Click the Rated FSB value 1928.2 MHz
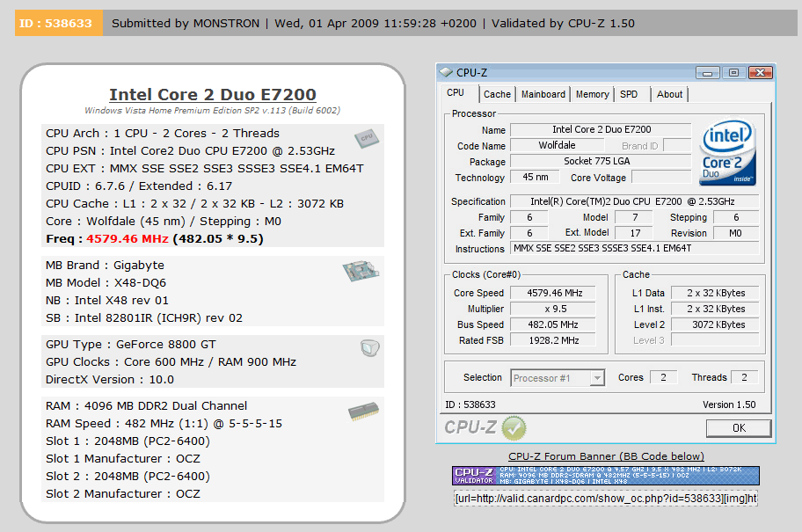Image resolution: width=802 pixels, height=532 pixels. 554,340
